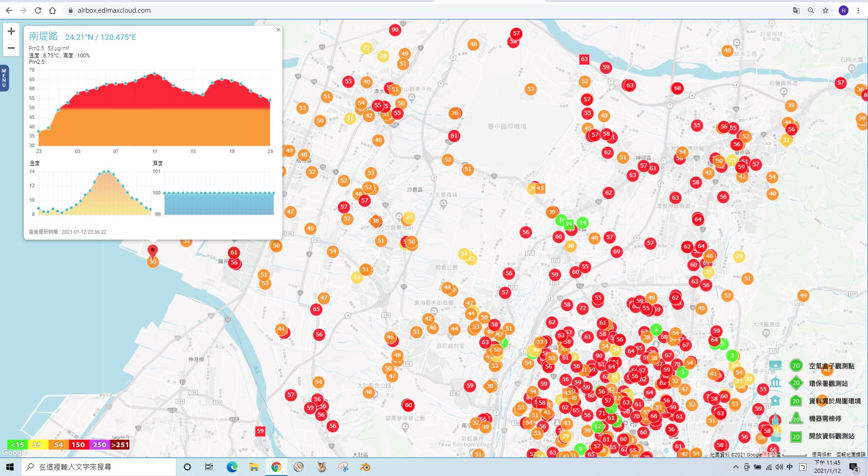The image size is (868, 476).
Task: Click the red location pin marker
Action: tap(153, 251)
